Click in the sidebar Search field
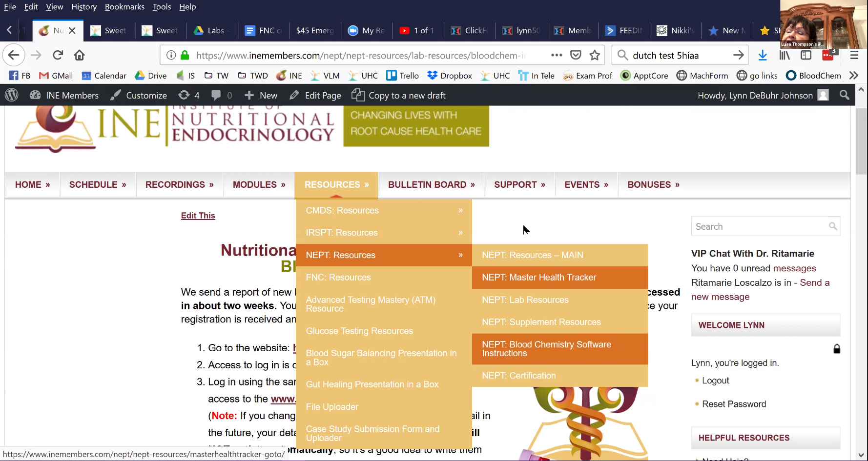The width and height of the screenshot is (868, 461). 759,226
